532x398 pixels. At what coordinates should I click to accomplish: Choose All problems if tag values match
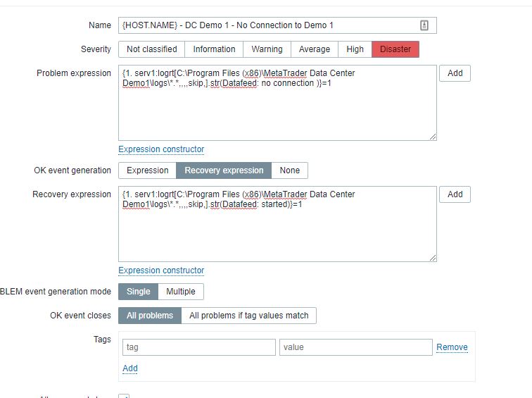click(248, 316)
